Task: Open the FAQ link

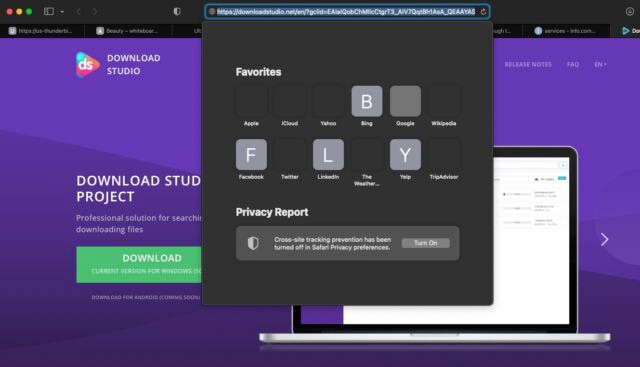Action: click(573, 65)
